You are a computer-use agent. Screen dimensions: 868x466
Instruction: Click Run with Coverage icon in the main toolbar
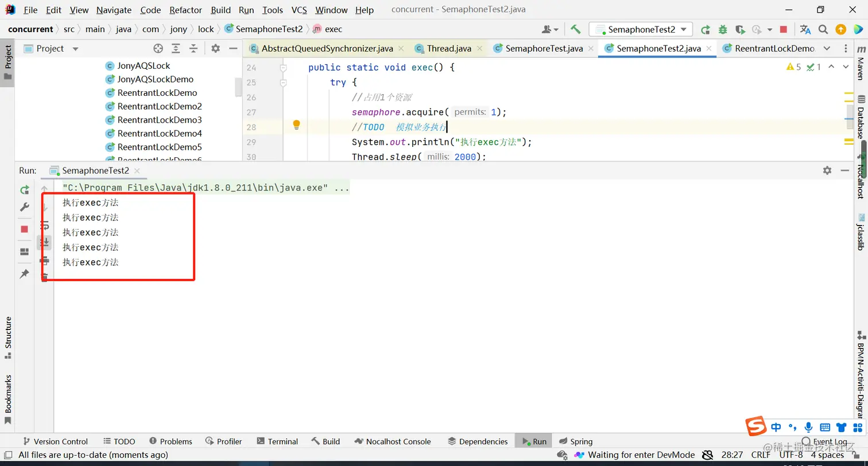[x=740, y=29]
